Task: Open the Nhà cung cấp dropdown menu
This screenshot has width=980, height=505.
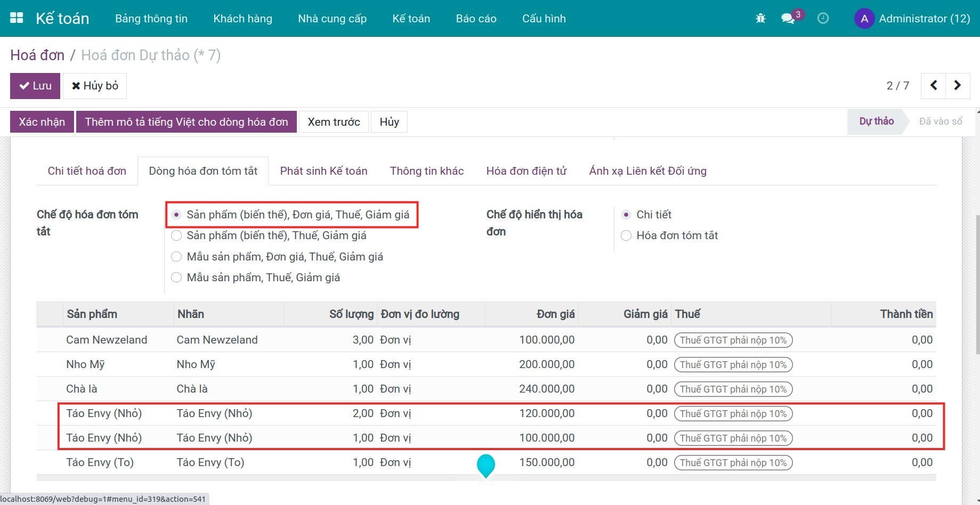Action: 332,19
